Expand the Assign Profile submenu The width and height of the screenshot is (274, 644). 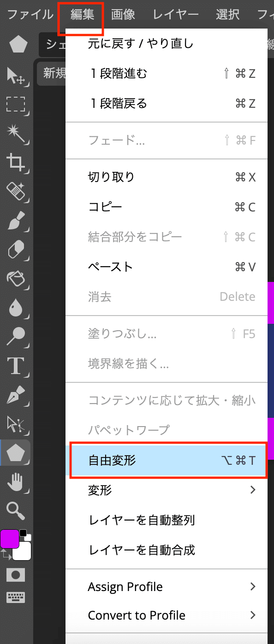point(167,587)
